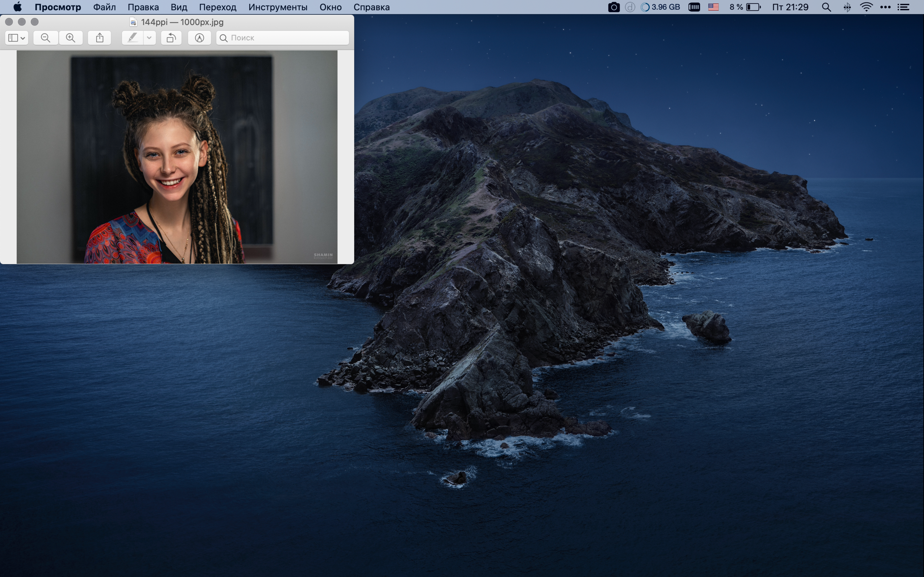Open the Файл menu

click(x=104, y=7)
